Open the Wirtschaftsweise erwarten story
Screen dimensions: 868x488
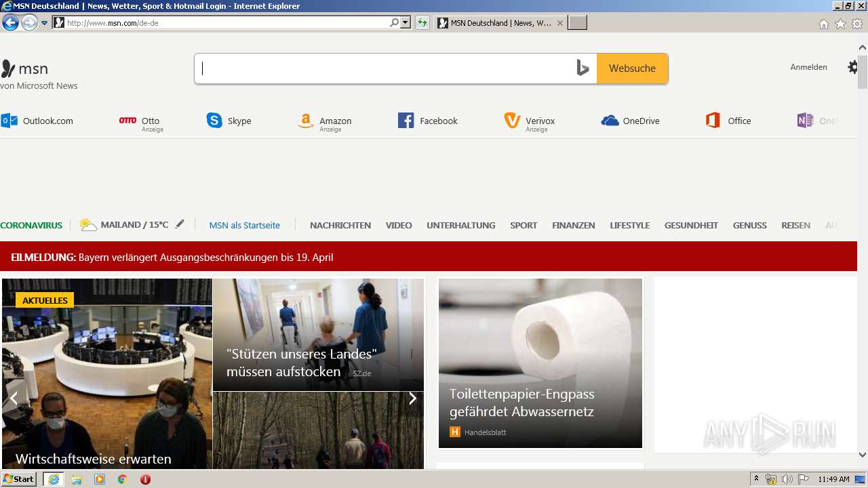point(107,374)
